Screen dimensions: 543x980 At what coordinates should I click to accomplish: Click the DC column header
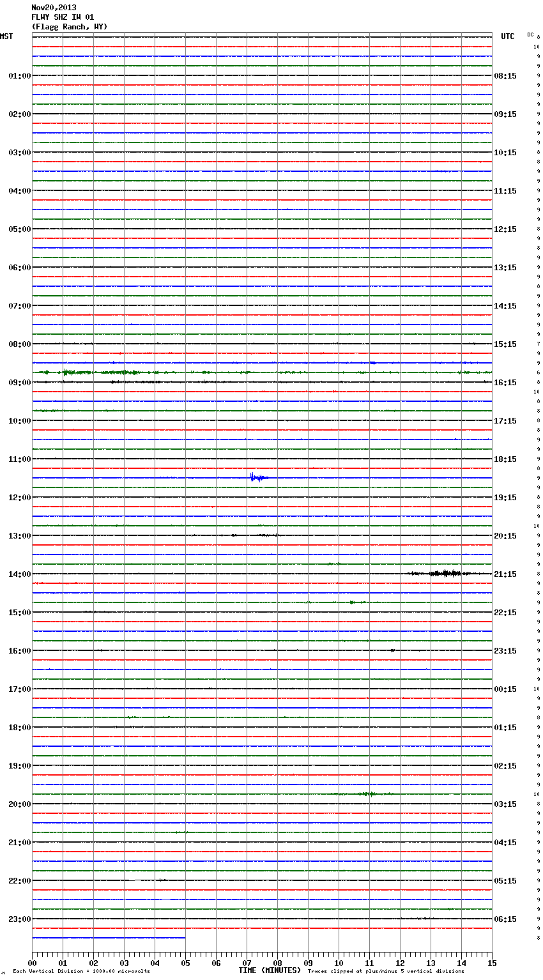point(530,34)
